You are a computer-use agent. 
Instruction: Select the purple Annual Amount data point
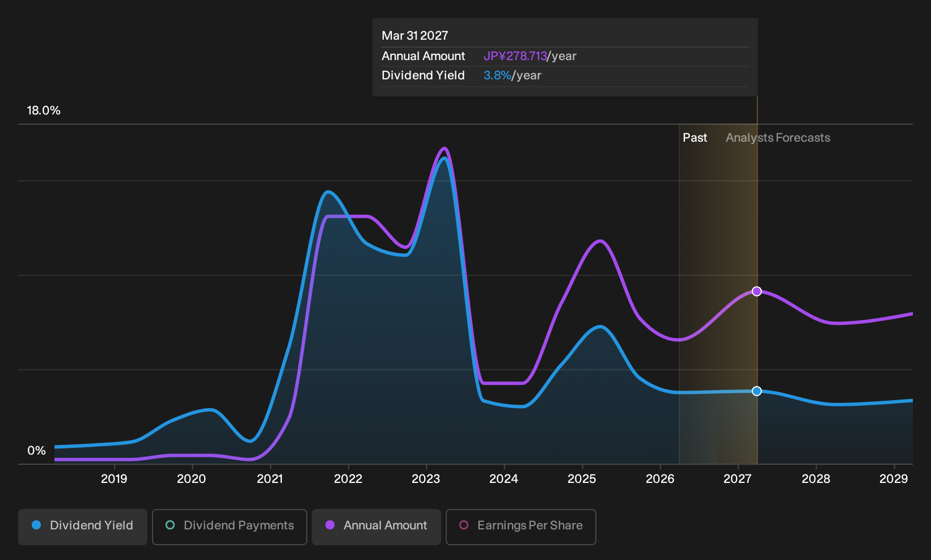(x=757, y=291)
